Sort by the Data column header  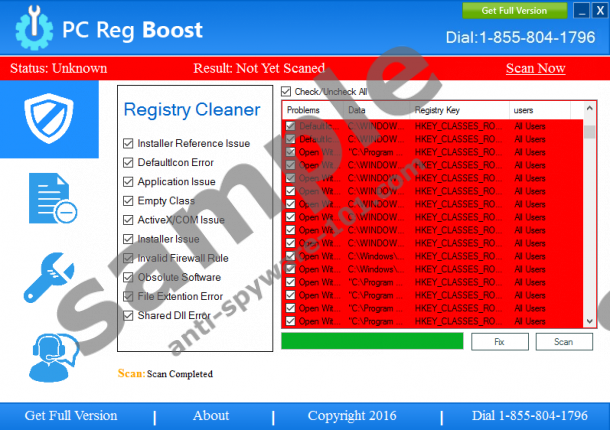(377, 110)
